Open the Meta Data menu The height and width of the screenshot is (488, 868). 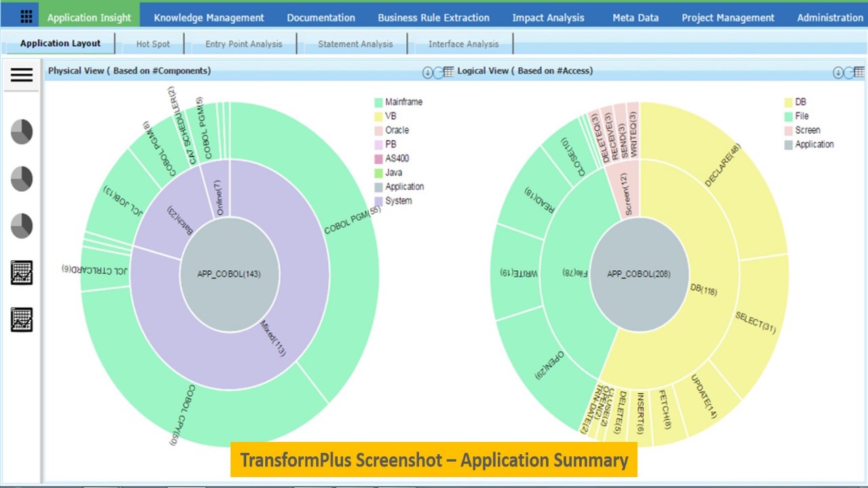635,18
